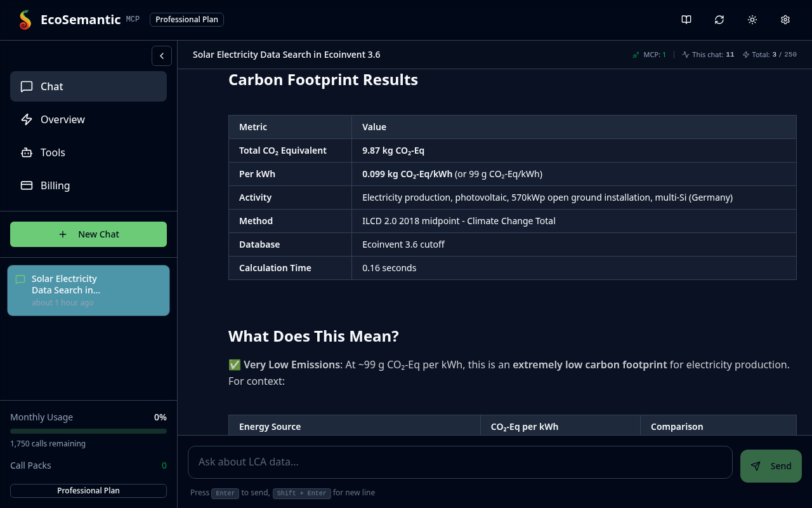Expand the Call Packs section

pos(88,465)
